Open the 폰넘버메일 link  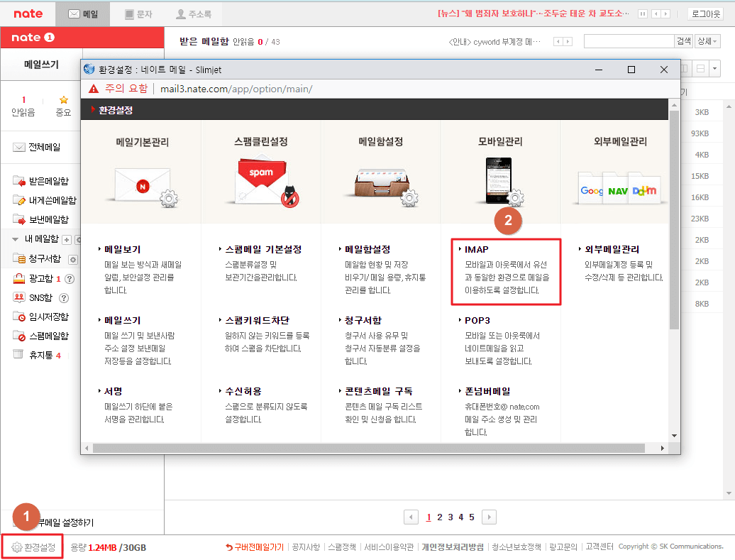point(487,391)
